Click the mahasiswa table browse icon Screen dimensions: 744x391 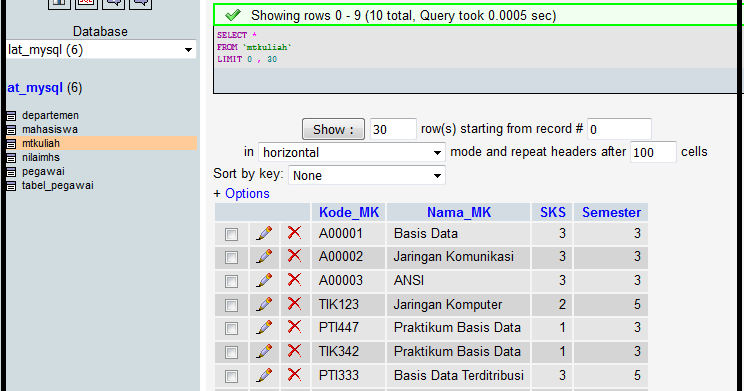[11, 130]
